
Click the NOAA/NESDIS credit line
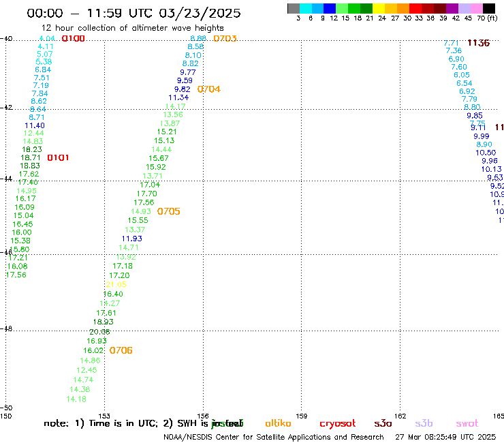[x=274, y=437]
